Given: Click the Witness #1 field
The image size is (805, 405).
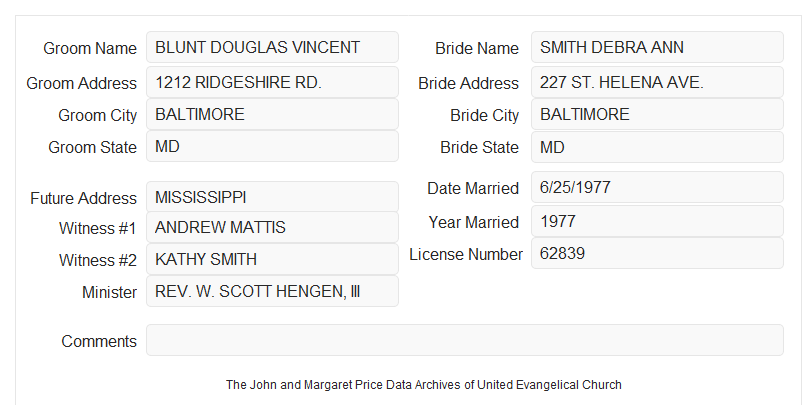Looking at the screenshot, I should pyautogui.click(x=272, y=227).
